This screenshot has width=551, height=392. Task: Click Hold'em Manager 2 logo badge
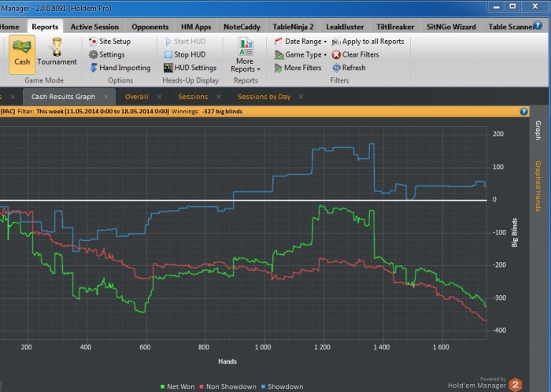pyautogui.click(x=516, y=385)
